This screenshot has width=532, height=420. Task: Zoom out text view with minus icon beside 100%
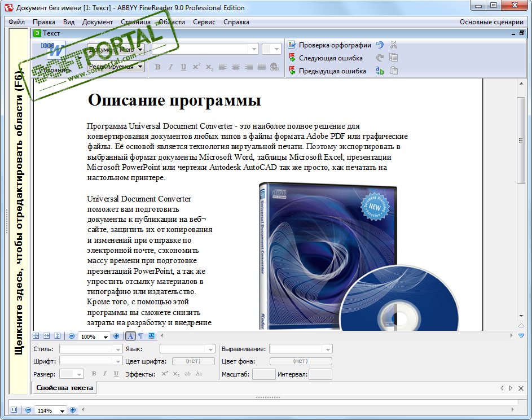coord(72,336)
